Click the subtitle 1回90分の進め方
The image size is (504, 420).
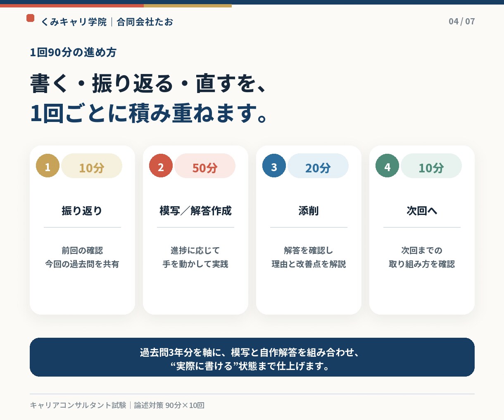(x=73, y=52)
